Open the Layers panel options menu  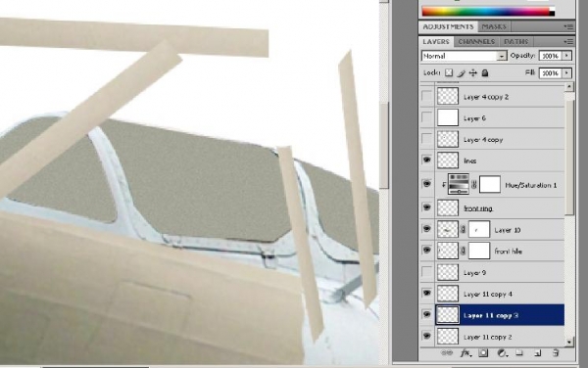click(x=568, y=41)
